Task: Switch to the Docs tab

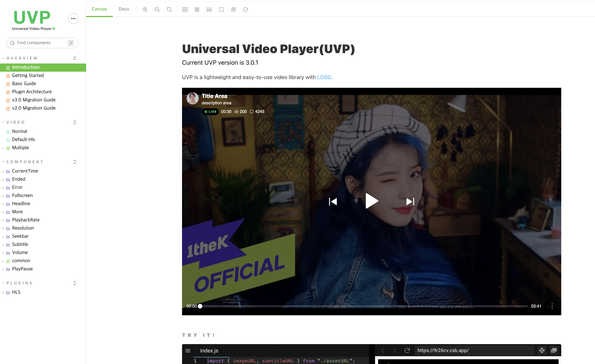Action: pyautogui.click(x=124, y=9)
